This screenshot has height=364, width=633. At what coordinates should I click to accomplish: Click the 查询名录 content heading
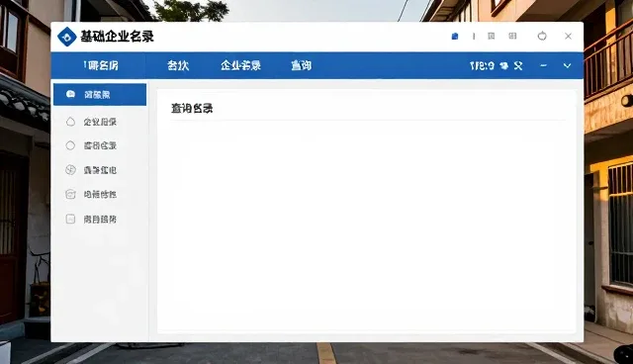(192, 108)
